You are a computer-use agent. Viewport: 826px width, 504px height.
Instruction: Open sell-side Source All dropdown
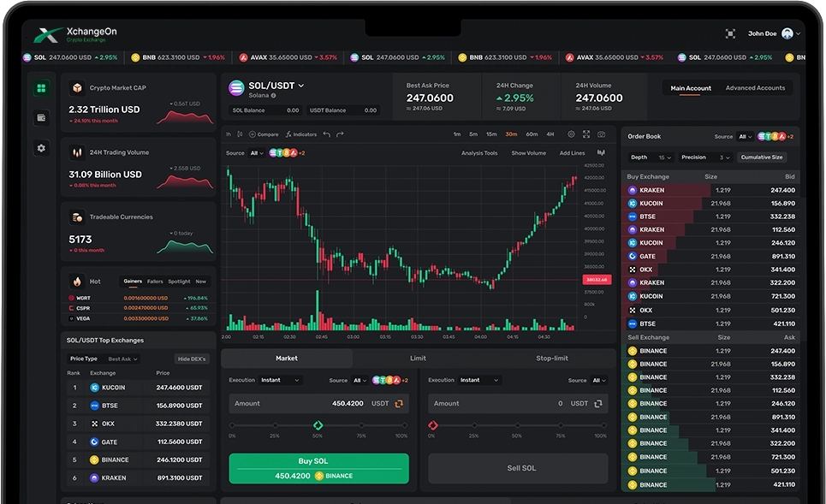(599, 380)
